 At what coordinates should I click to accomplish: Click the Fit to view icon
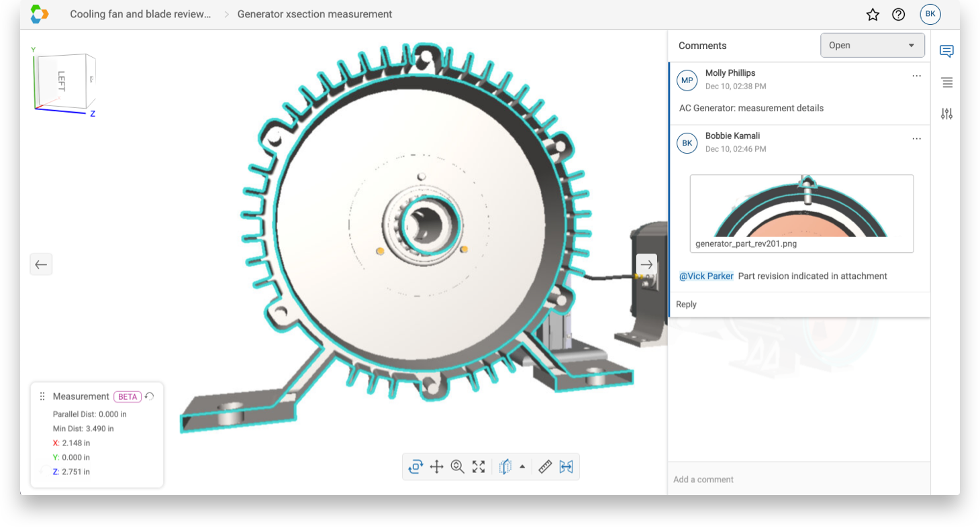click(479, 467)
